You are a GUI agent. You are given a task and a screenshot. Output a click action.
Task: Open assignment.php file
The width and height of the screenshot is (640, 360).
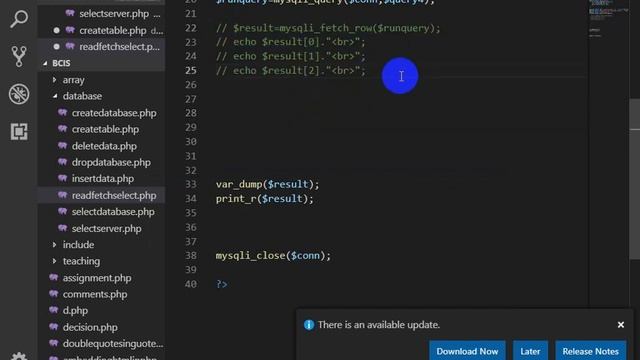(97, 278)
